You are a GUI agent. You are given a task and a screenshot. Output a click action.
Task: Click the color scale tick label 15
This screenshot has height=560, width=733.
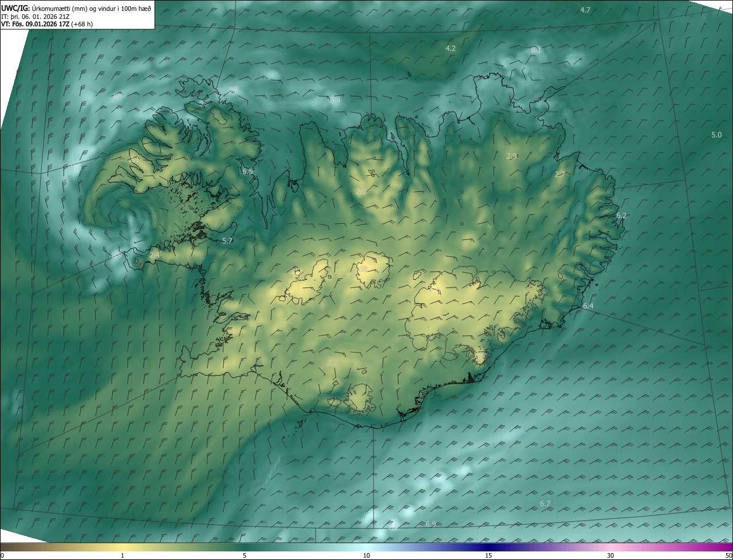(488, 555)
